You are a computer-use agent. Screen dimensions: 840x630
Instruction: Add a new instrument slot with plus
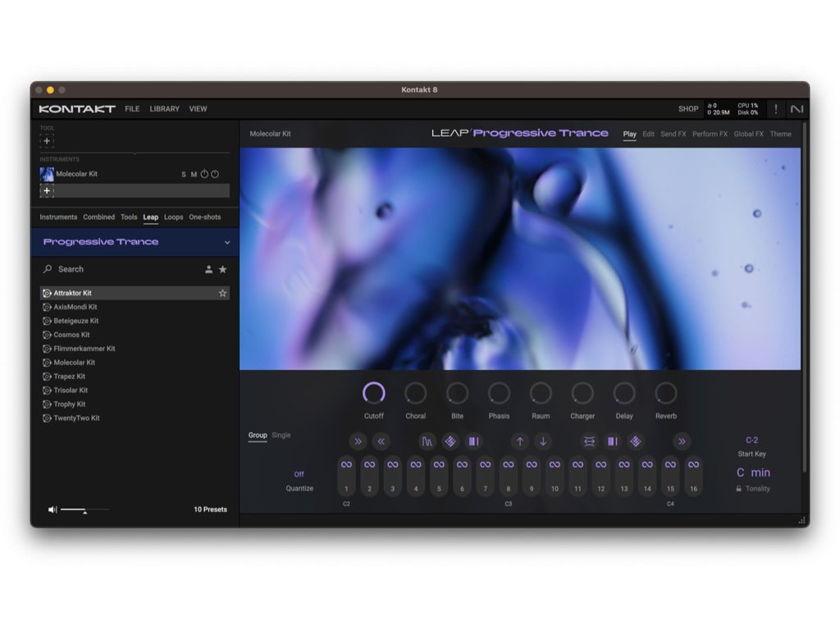(47, 190)
